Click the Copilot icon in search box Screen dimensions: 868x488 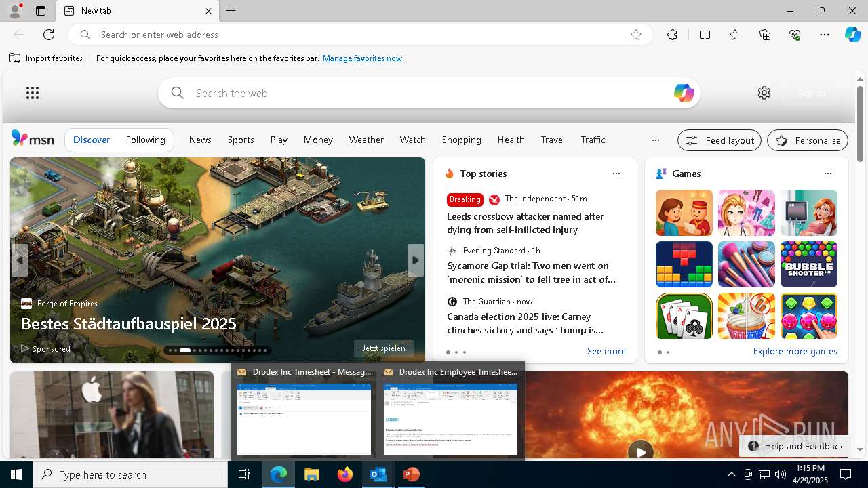pyautogui.click(x=684, y=93)
